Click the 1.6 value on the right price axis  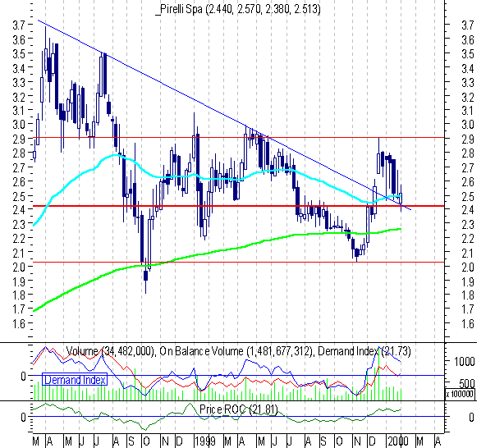(x=468, y=324)
